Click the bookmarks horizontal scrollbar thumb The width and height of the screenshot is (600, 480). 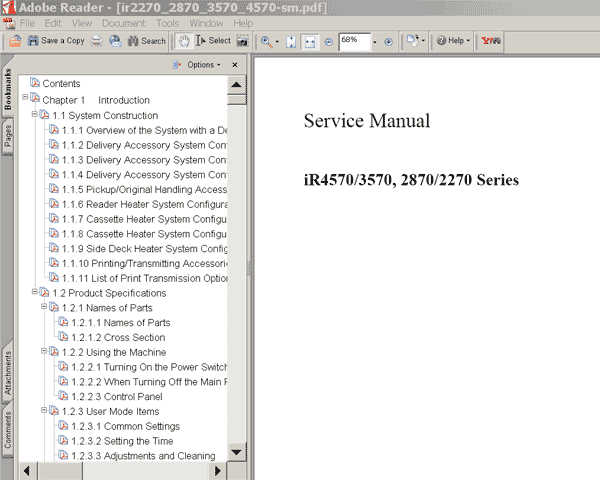click(60, 471)
